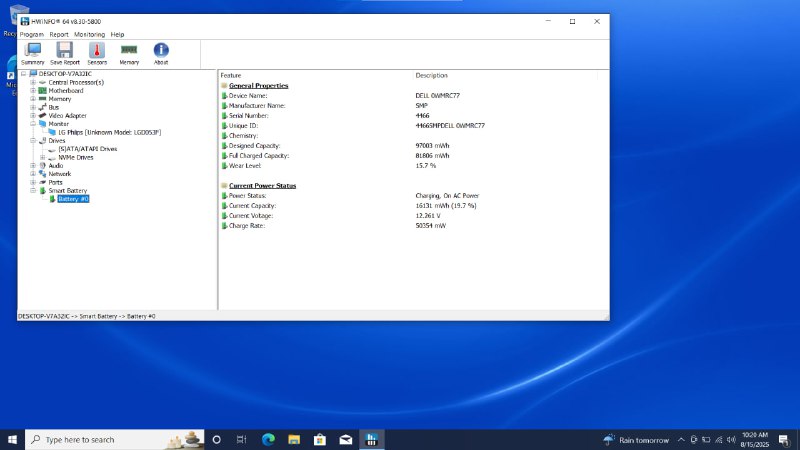Image resolution: width=800 pixels, height=450 pixels.
Task: Select the Smart Battery tree item
Action: pyautogui.click(x=67, y=190)
